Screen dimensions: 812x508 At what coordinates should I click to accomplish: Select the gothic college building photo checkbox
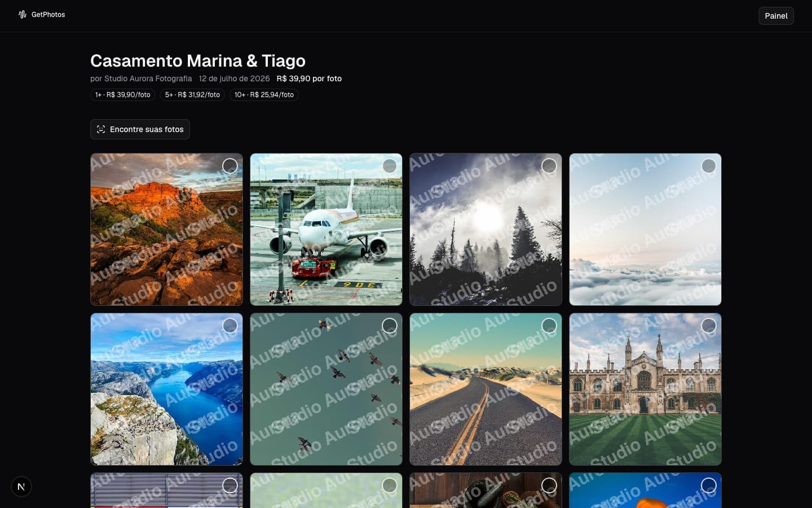click(x=709, y=326)
